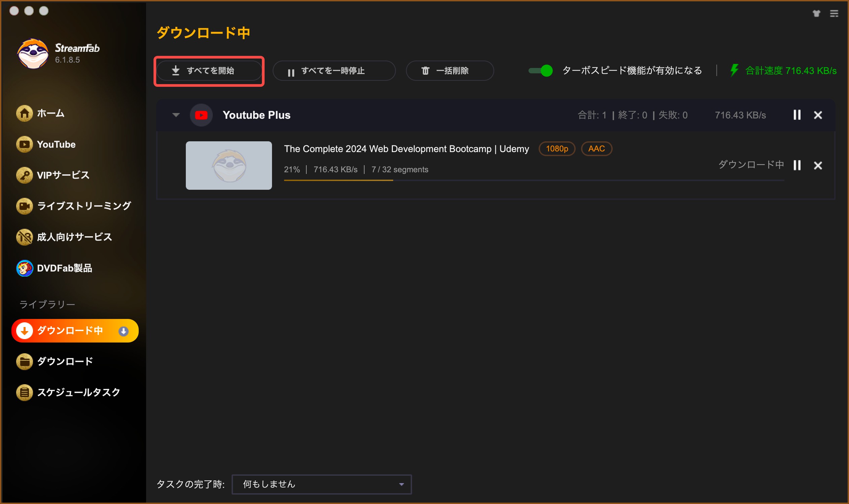The image size is (849, 504).
Task: Click すべてを一時停止 button
Action: 334,71
